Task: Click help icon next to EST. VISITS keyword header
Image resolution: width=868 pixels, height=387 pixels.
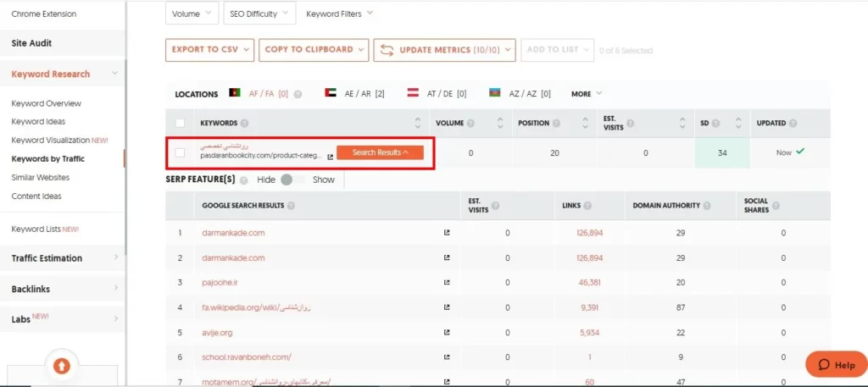Action: pos(630,124)
